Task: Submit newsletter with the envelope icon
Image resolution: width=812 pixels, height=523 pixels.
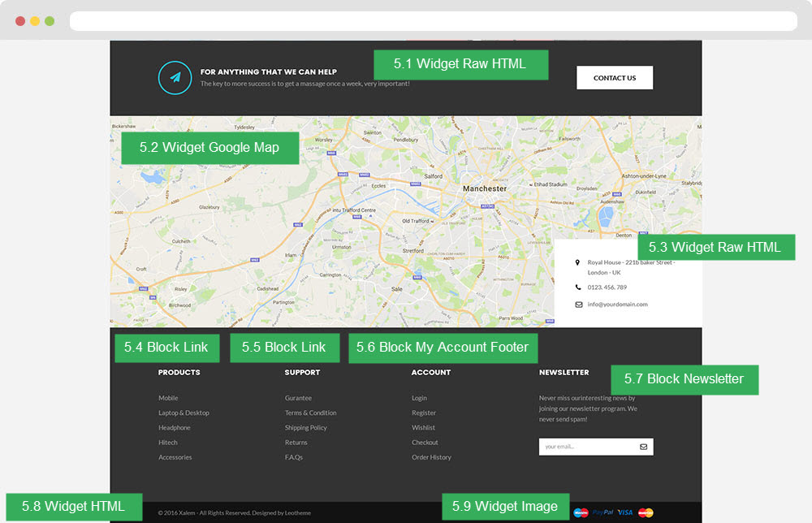Action: click(643, 447)
